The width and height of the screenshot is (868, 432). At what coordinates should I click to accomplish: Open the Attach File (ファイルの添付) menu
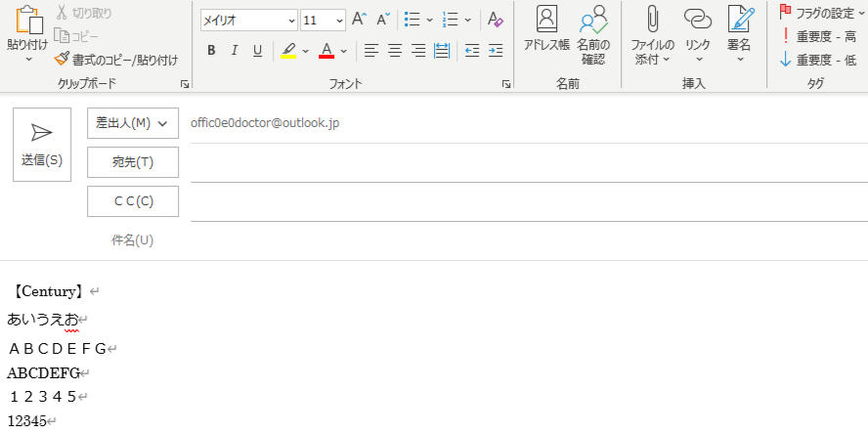(652, 35)
